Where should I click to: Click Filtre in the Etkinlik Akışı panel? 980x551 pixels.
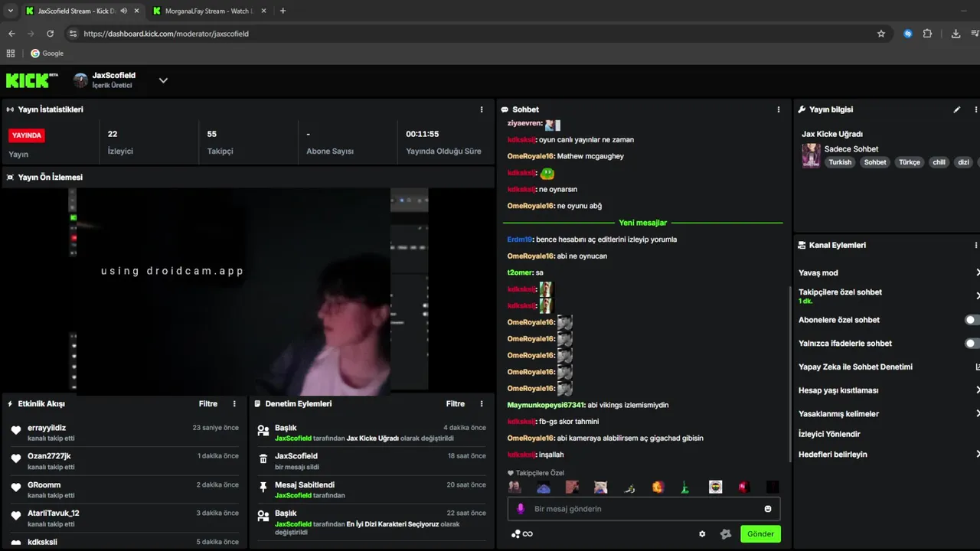tap(208, 403)
